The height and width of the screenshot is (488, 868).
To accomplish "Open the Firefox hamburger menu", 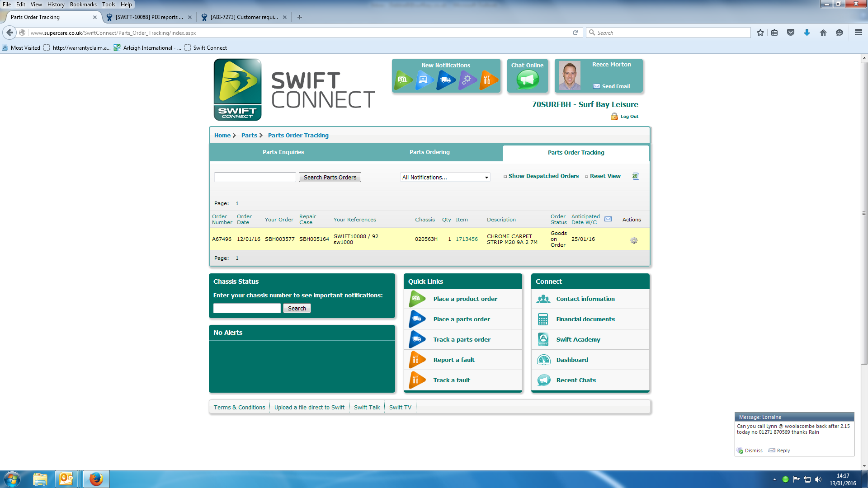I will click(x=858, y=33).
